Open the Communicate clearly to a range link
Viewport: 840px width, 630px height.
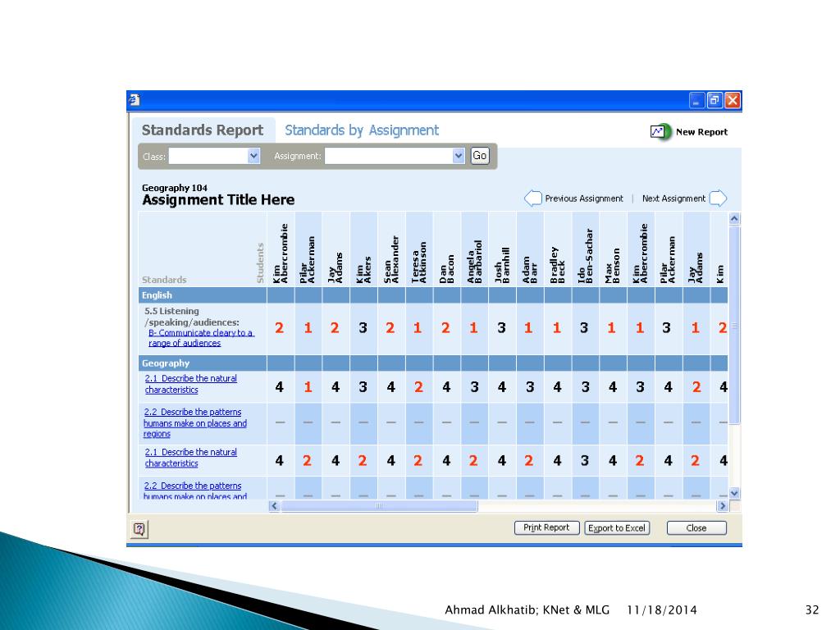tap(201, 337)
